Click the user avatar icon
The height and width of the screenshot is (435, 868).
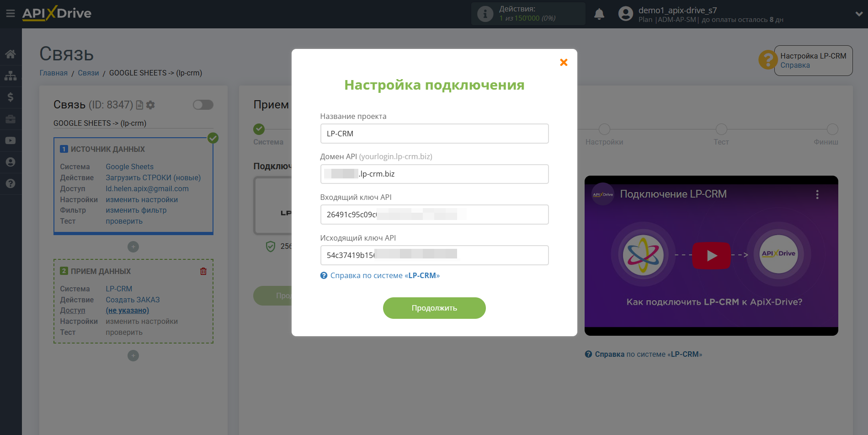[625, 14]
